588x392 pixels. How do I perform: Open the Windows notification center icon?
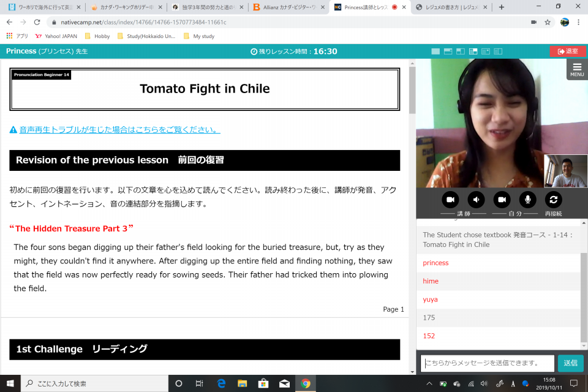coord(574,383)
